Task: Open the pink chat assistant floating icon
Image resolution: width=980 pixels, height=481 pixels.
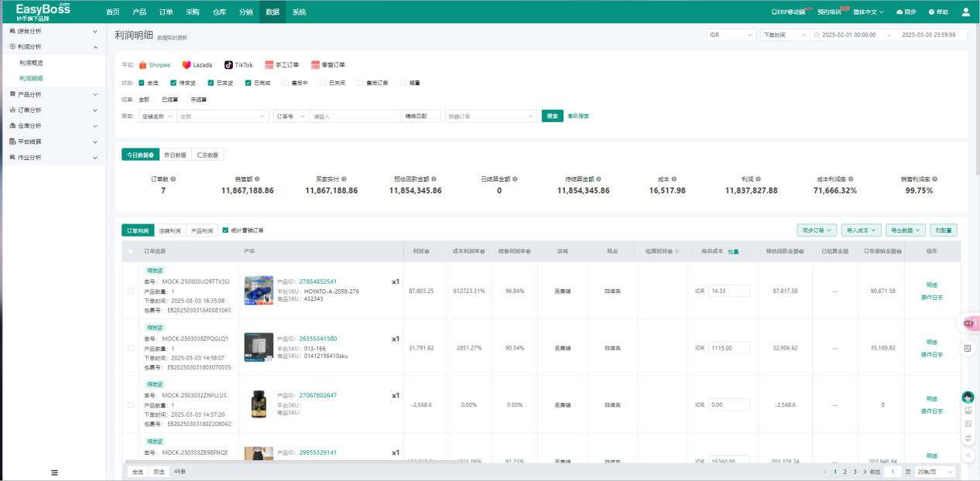Action: (x=969, y=323)
